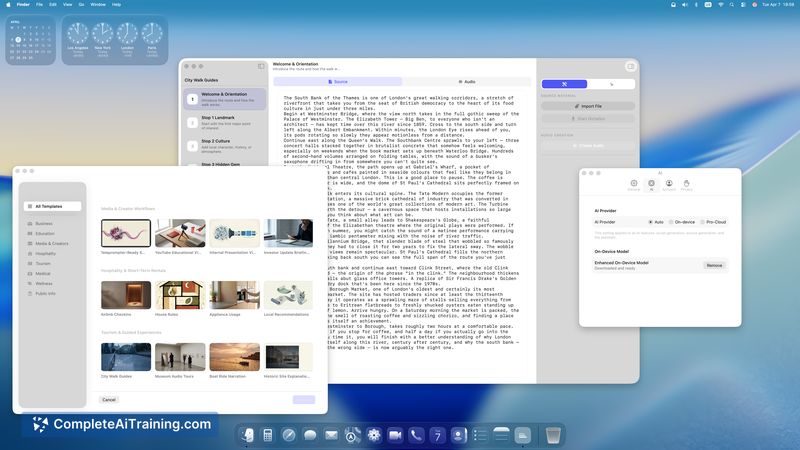Open Contacts icon in the Dock
The height and width of the screenshot is (450, 800).
coord(458,435)
